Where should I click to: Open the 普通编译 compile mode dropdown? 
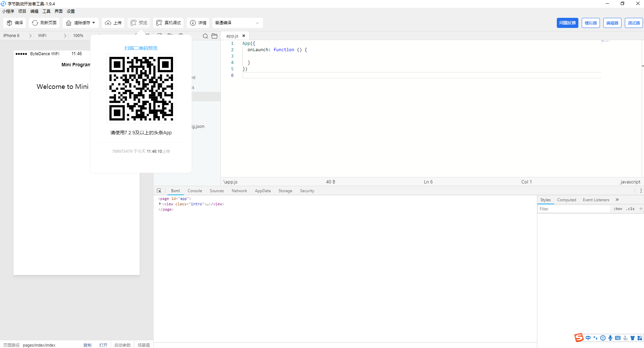(x=237, y=23)
